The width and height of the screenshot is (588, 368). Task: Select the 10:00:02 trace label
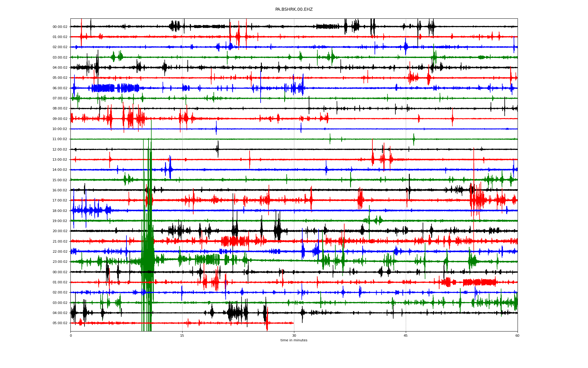click(x=60, y=129)
